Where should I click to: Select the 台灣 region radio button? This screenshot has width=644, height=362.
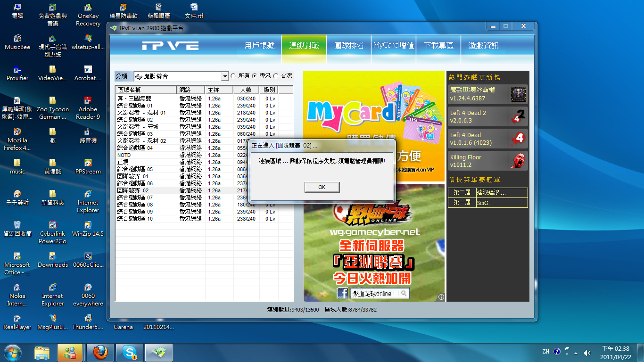tap(276, 76)
